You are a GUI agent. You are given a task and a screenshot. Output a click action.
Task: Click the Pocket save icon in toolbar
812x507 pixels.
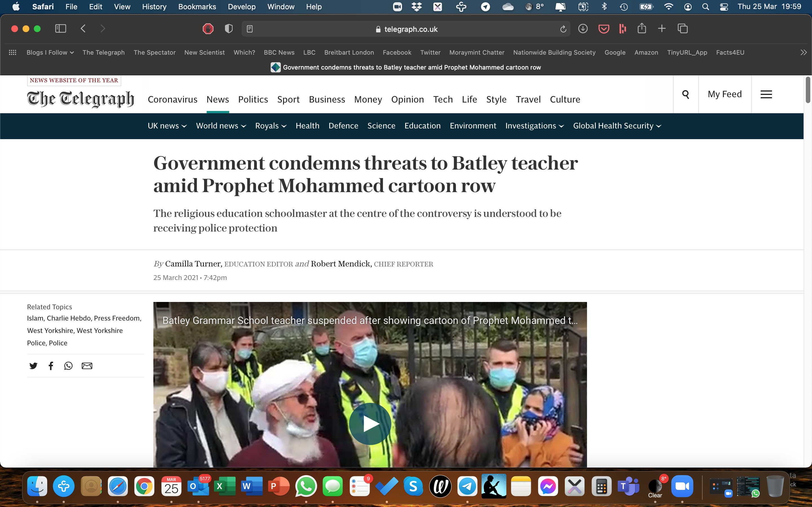[604, 29]
